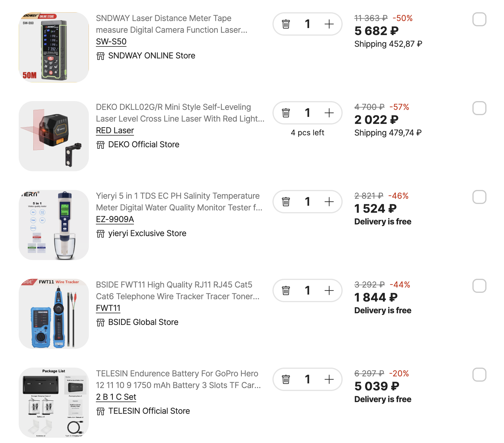Remove TELESIN battery set with trash icon
This screenshot has height=443, width=504.
[286, 379]
